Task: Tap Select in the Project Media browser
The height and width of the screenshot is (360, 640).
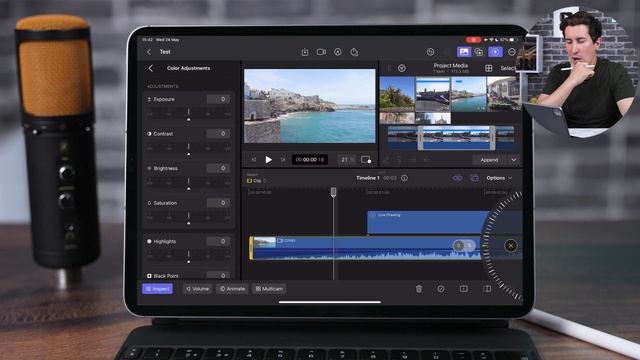Action: click(x=509, y=68)
